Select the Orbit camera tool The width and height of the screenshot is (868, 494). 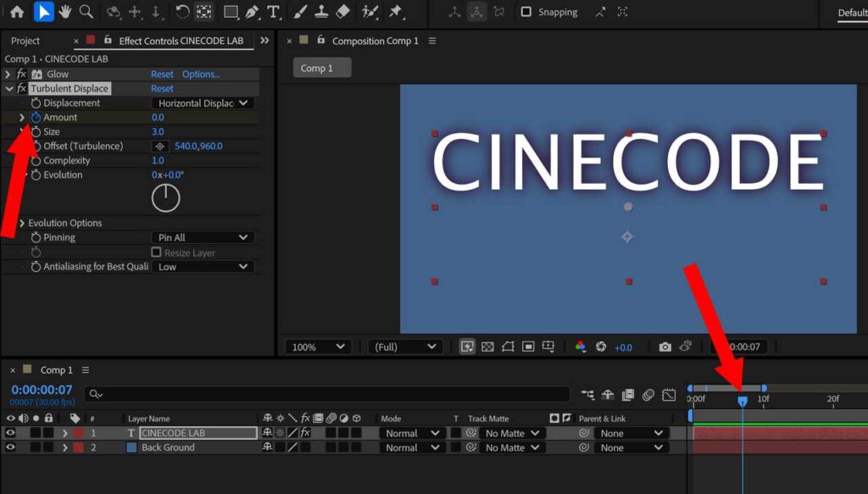coord(114,12)
